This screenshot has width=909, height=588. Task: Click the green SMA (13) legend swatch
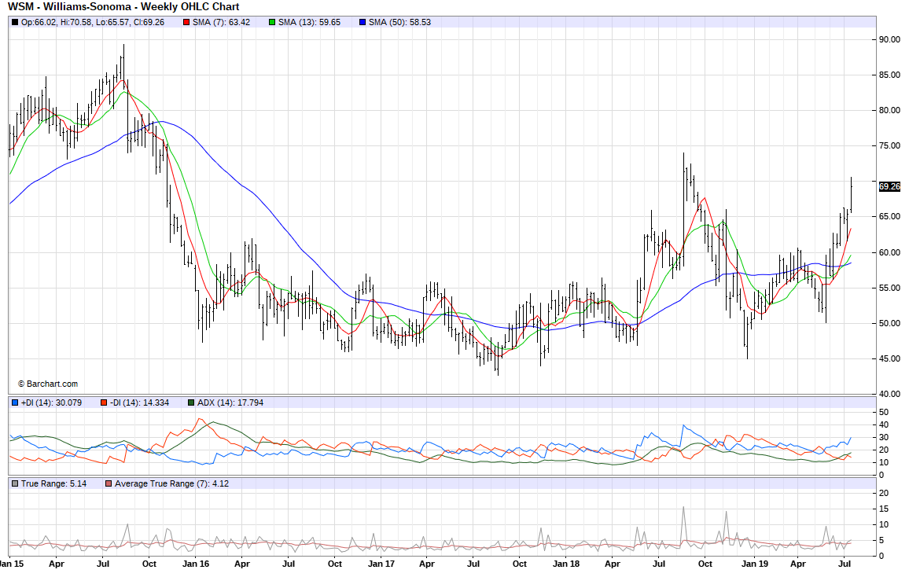272,22
